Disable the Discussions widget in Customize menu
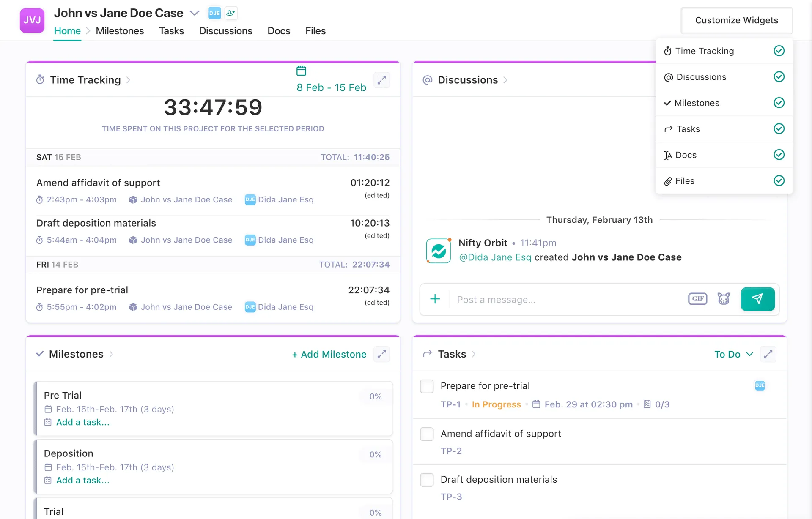 (x=779, y=77)
